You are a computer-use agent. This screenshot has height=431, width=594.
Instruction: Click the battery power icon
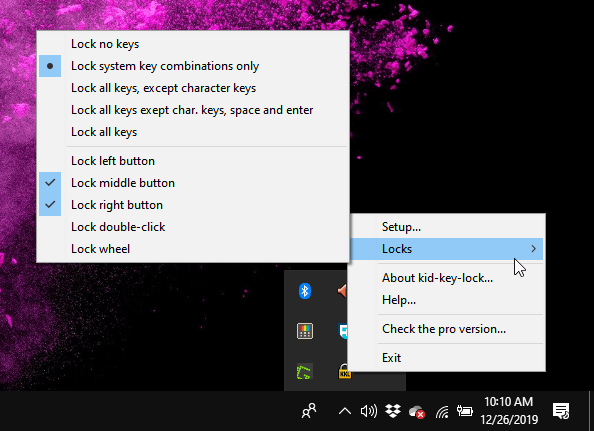pyautogui.click(x=464, y=411)
